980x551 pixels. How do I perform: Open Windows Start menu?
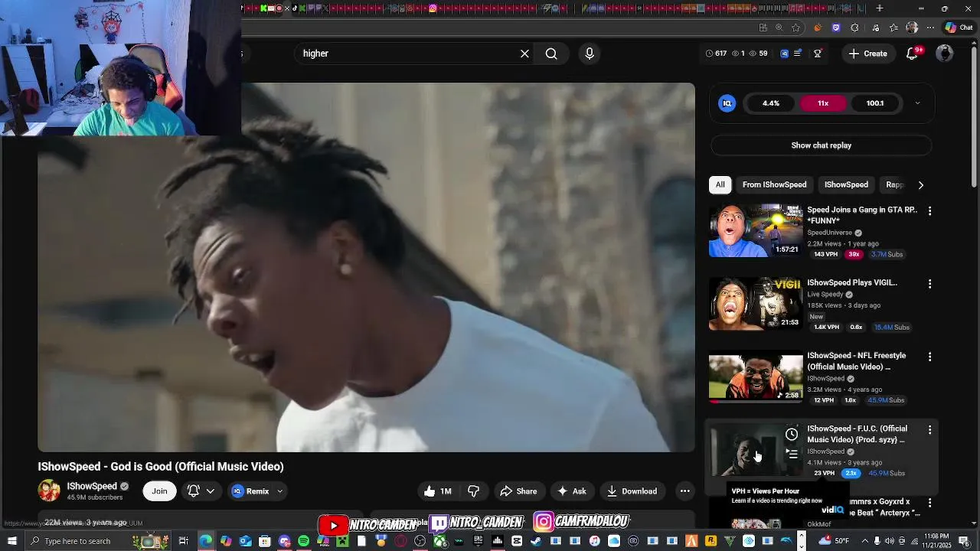(11, 541)
